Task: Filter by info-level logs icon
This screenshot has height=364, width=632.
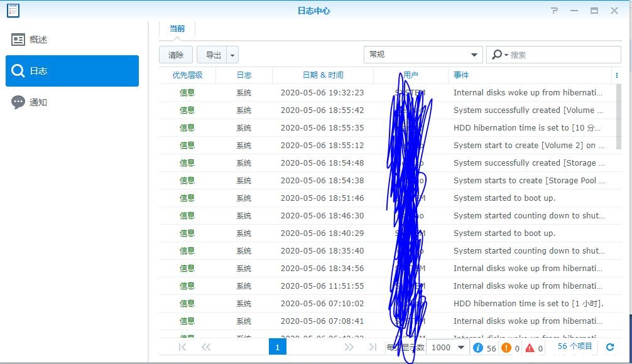Action: pyautogui.click(x=477, y=348)
